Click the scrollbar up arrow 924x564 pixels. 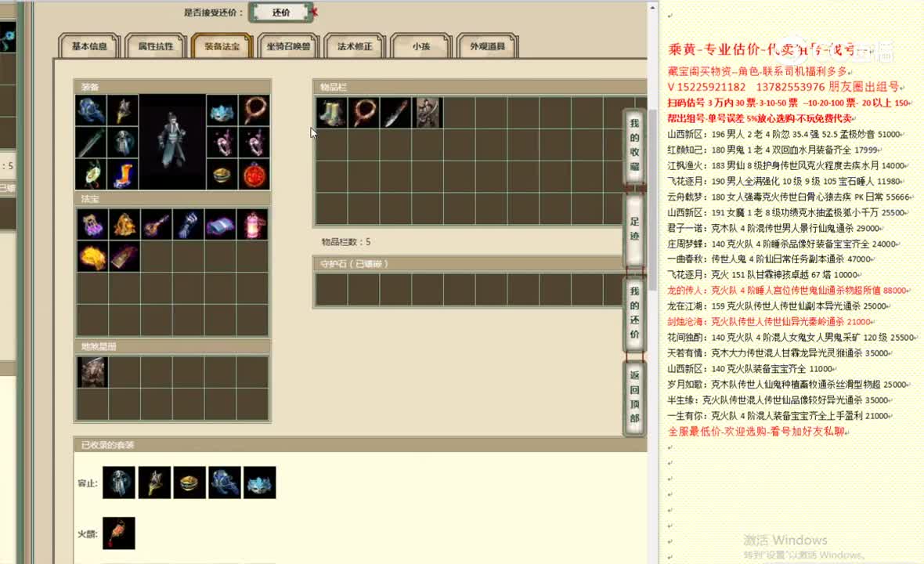pos(652,8)
